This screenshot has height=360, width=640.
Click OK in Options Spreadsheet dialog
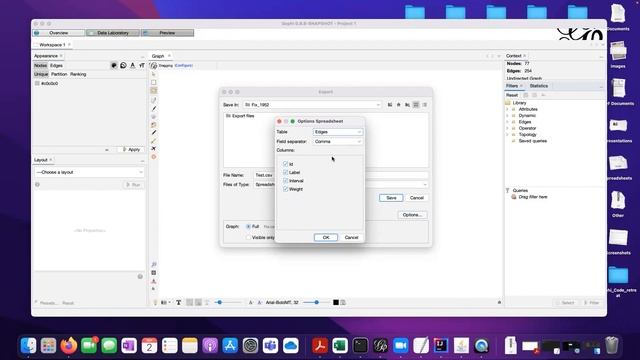[x=326, y=237]
